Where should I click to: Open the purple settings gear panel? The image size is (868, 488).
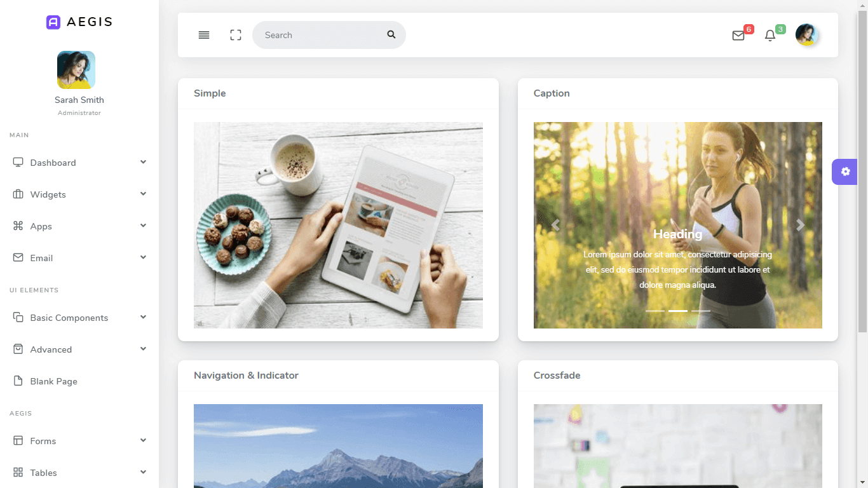click(x=845, y=172)
